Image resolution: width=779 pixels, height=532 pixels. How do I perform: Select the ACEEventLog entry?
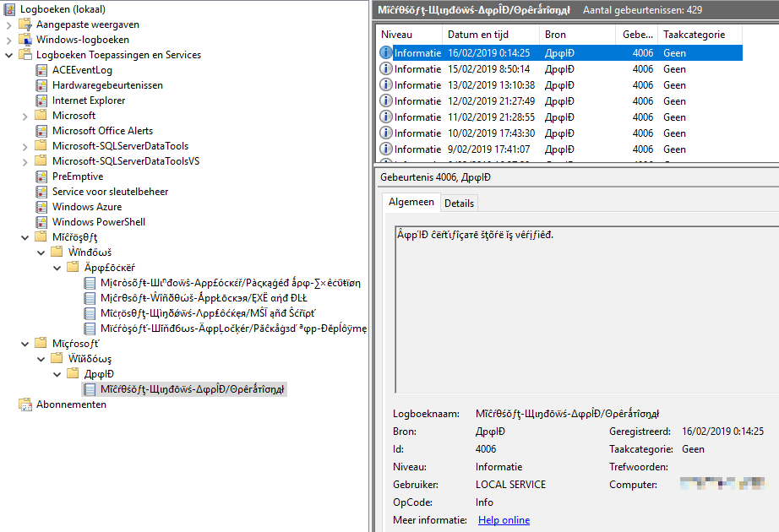coord(83,70)
